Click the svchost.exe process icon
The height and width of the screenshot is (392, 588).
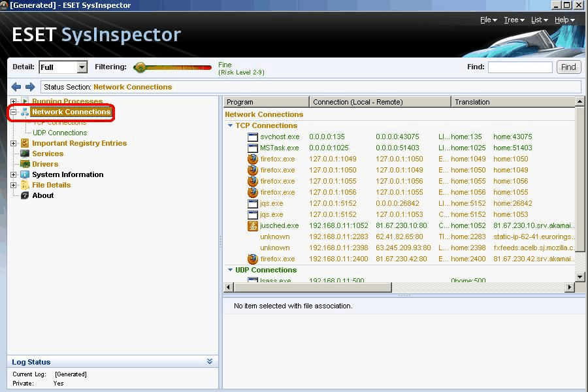tap(253, 137)
